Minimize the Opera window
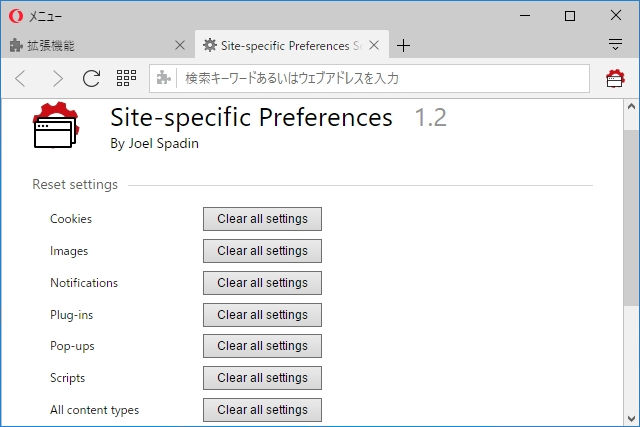 525,16
